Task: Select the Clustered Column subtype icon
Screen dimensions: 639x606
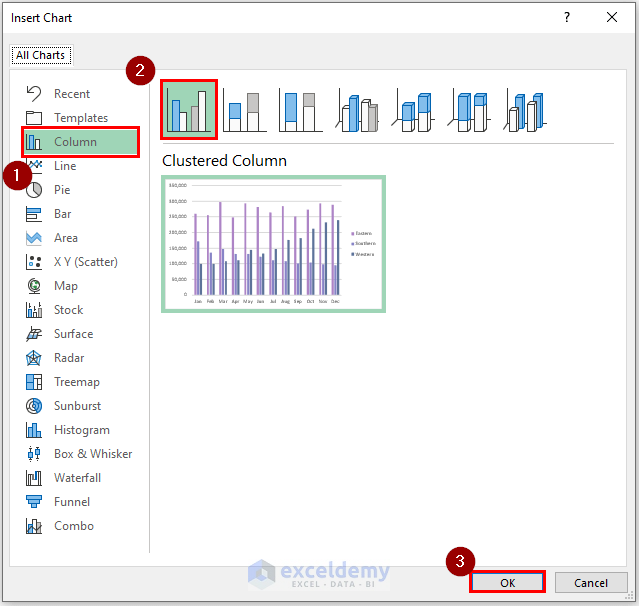Action: tap(189, 110)
